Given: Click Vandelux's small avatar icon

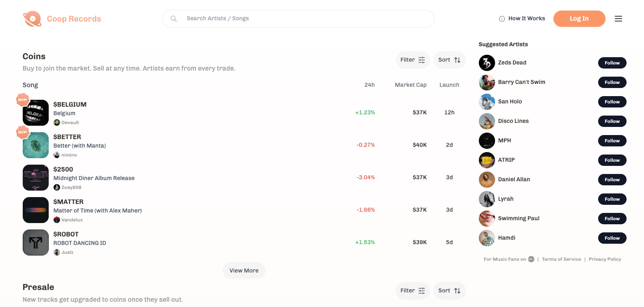Looking at the screenshot, I should (57, 220).
